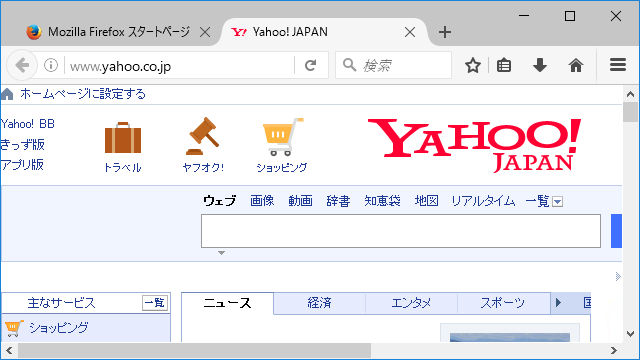Open the アプリ版 link

click(x=22, y=165)
